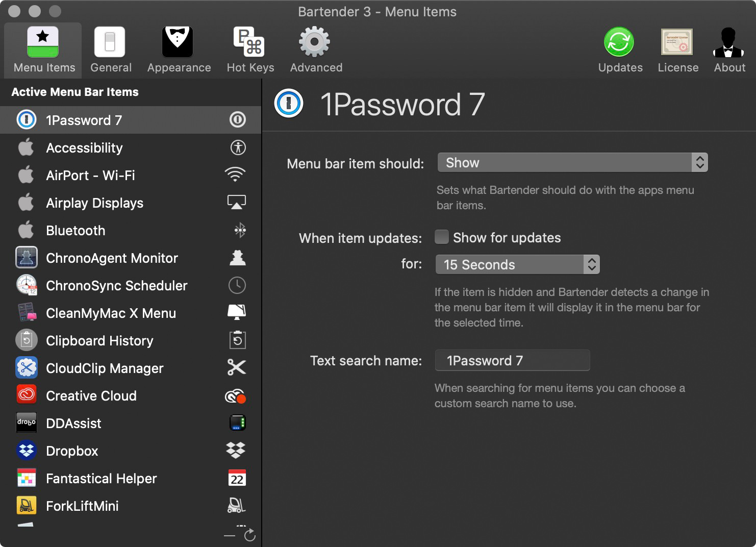Expand the Menu bar item should dropdown
Image resolution: width=756 pixels, height=547 pixels.
pyautogui.click(x=572, y=163)
